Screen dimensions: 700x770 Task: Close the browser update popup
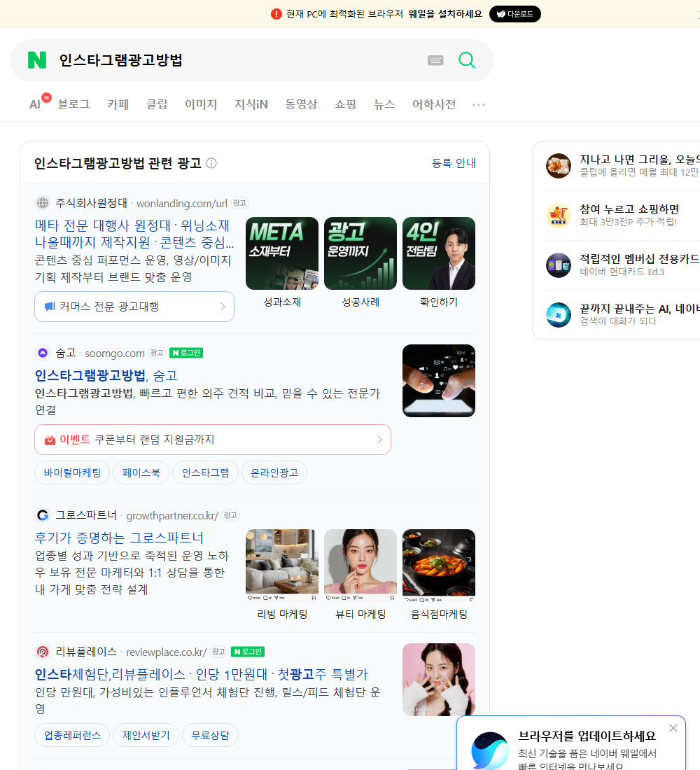pos(673,728)
